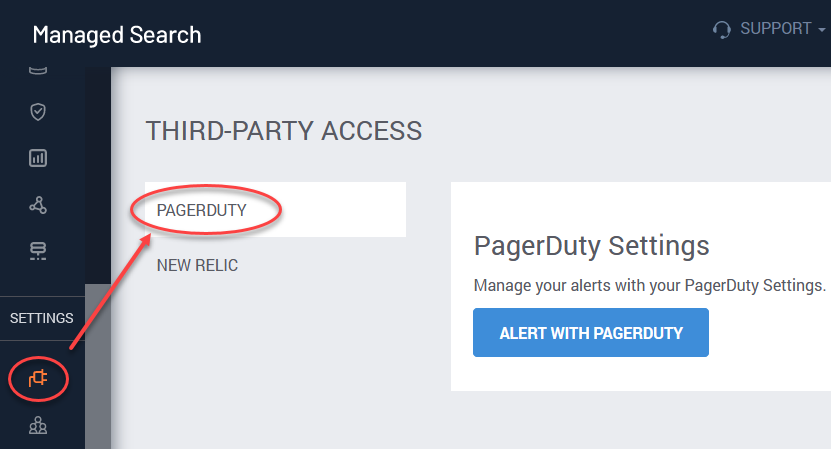
Task: Switch to the NEW RELIC tab
Action: coord(197,265)
